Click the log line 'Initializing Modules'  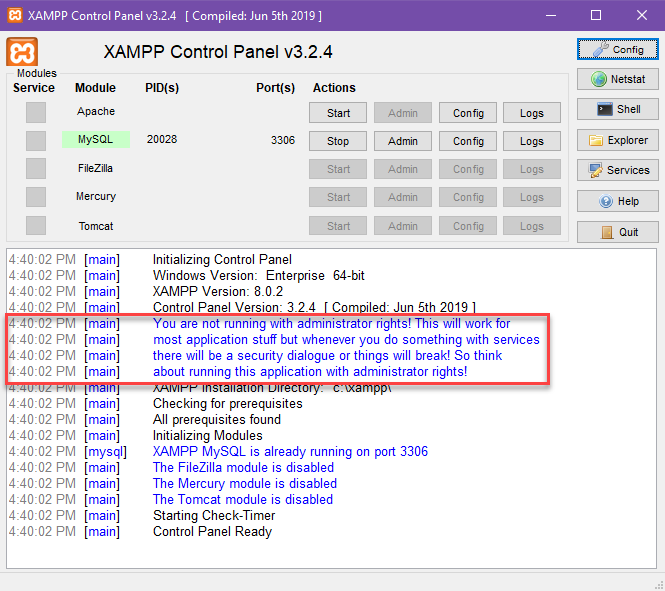208,435
